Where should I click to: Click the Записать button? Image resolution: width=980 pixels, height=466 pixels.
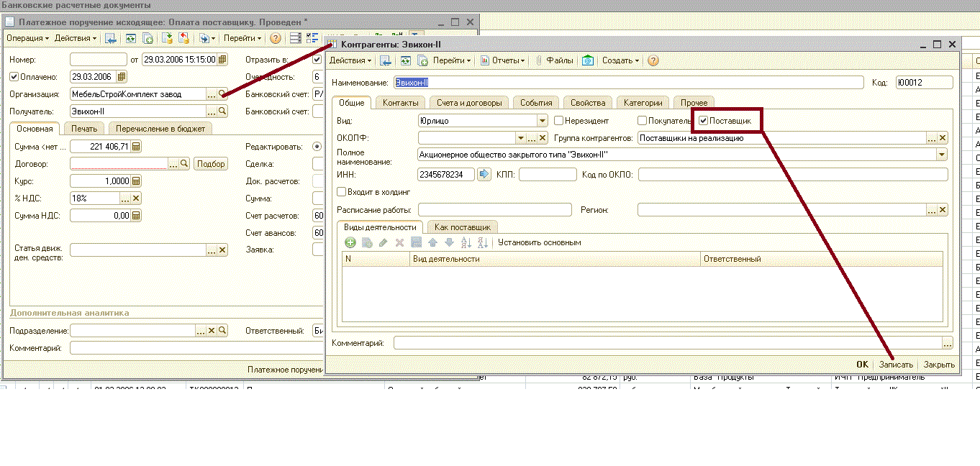pyautogui.click(x=896, y=365)
